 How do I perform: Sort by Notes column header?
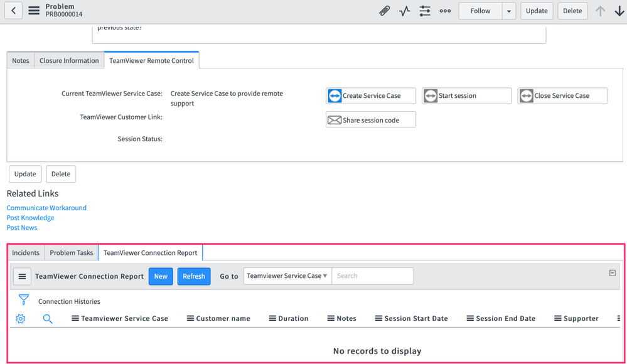[x=346, y=318]
